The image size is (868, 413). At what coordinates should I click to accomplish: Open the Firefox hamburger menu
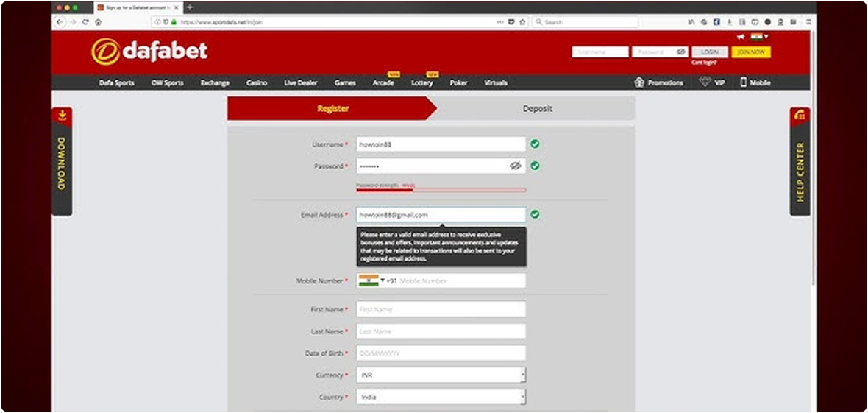click(x=808, y=22)
